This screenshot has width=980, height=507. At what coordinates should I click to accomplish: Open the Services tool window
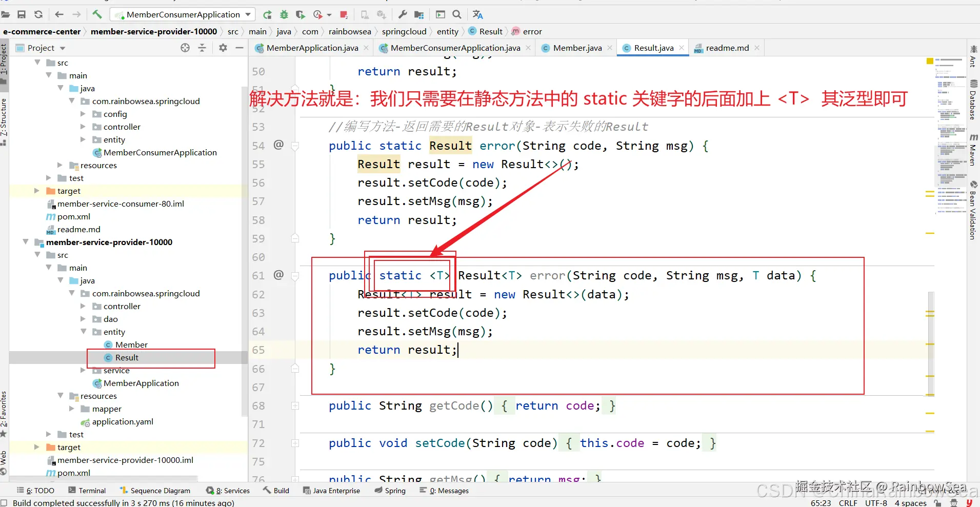click(x=228, y=491)
